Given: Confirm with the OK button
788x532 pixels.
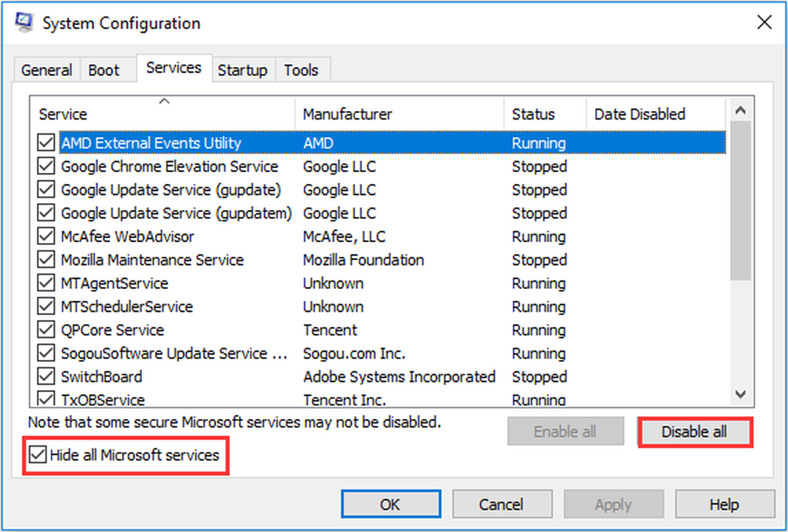Looking at the screenshot, I should tap(390, 504).
